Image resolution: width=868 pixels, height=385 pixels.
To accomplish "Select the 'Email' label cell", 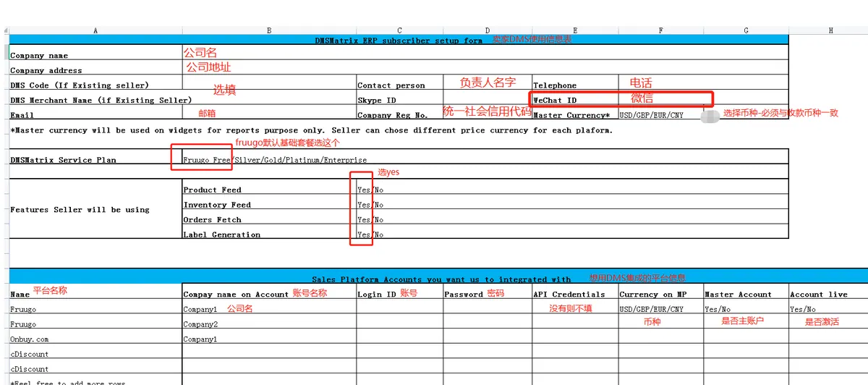I will point(95,112).
